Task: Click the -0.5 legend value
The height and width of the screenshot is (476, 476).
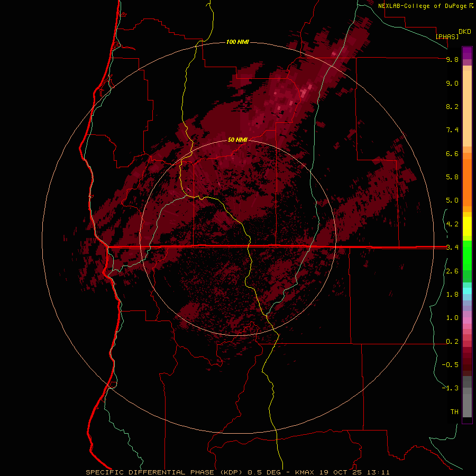Action: click(x=450, y=365)
